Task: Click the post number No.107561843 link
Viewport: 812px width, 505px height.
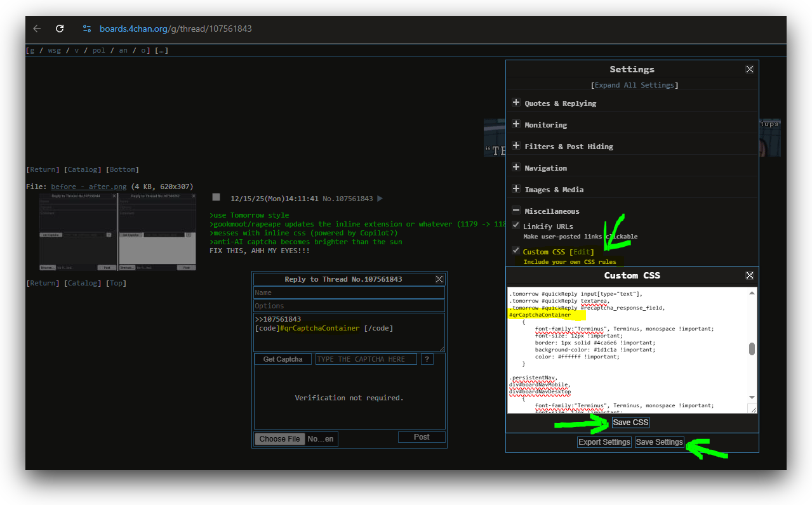Action: point(348,199)
